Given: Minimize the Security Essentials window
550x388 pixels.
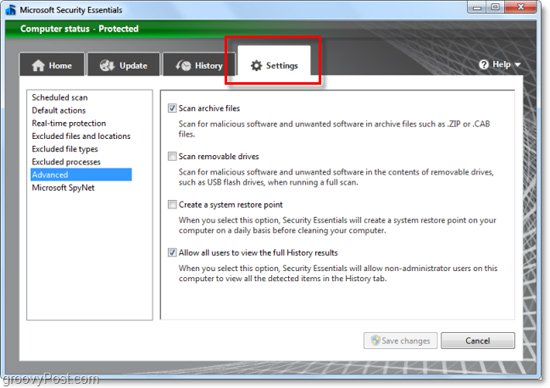Looking at the screenshot, I should coord(477,7).
